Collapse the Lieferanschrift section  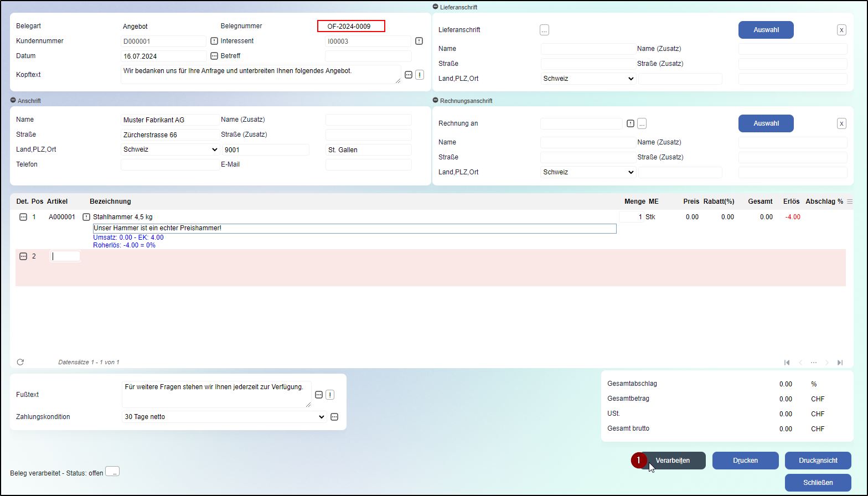[x=436, y=7]
